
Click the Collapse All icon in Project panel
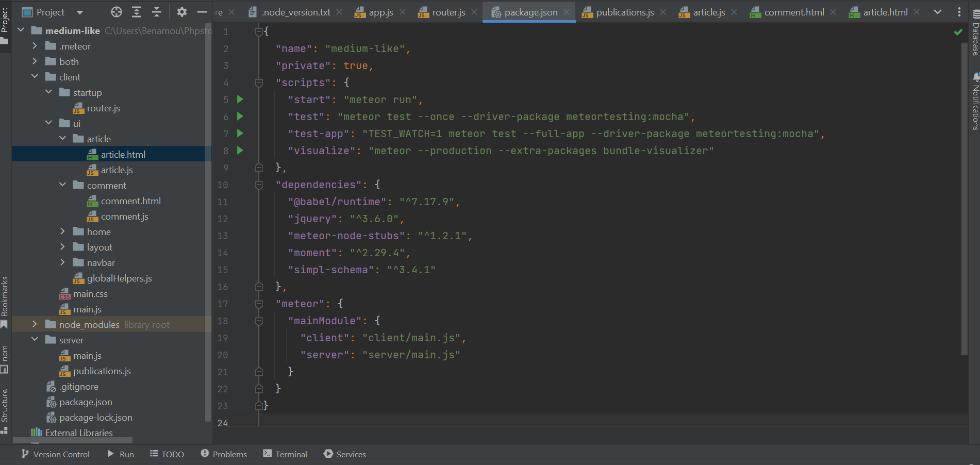[x=157, y=12]
